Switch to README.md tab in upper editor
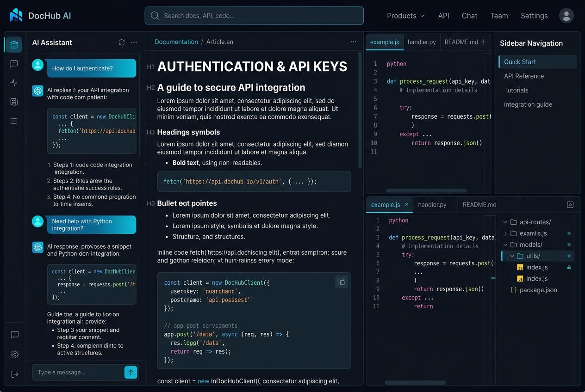This screenshot has height=392, width=585. [x=461, y=42]
